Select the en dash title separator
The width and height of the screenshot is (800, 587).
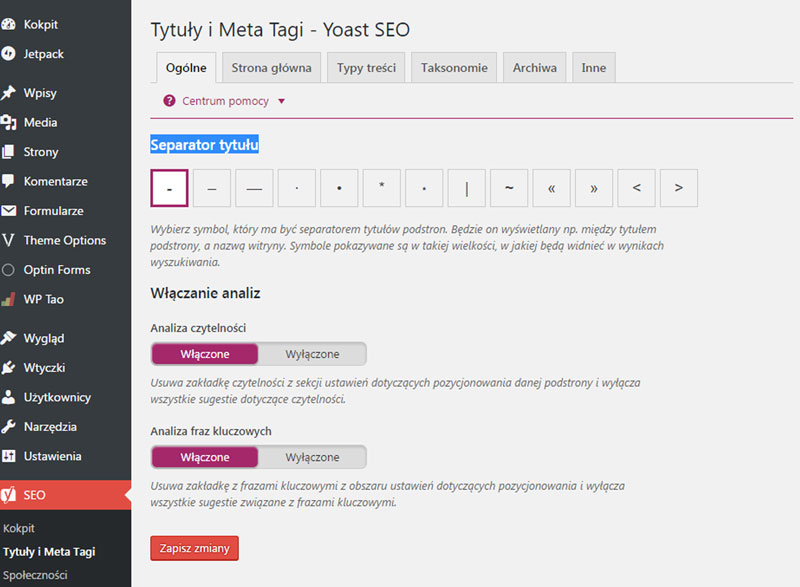pos(212,188)
